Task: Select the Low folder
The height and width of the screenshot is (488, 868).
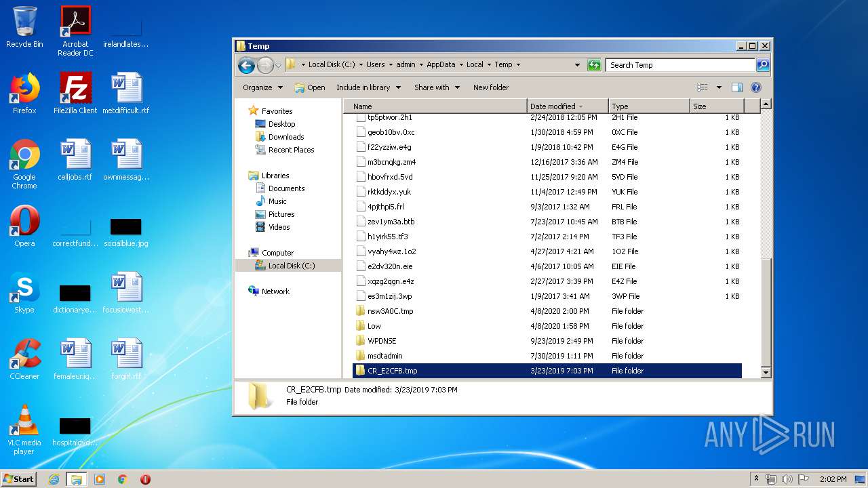Action: (547, 326)
